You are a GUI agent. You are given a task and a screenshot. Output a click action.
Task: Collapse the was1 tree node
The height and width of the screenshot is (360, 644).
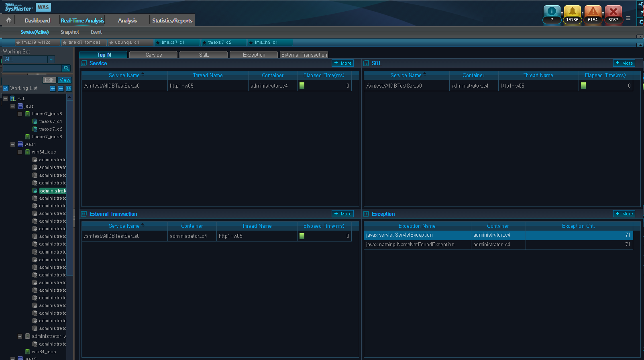12,144
